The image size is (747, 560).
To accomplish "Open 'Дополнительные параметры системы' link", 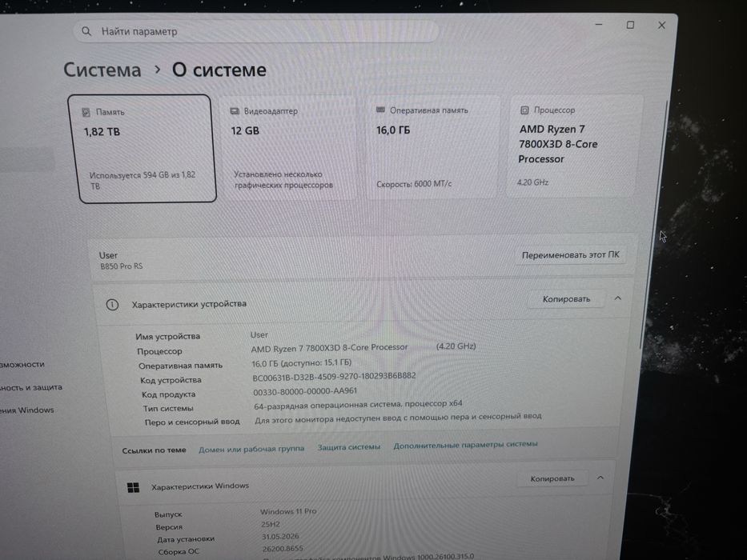I will pyautogui.click(x=465, y=444).
